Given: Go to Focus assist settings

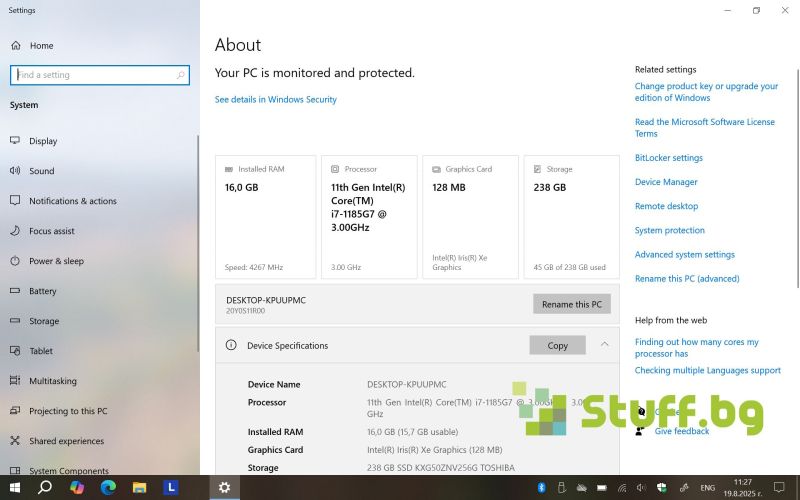Looking at the screenshot, I should coord(51,231).
